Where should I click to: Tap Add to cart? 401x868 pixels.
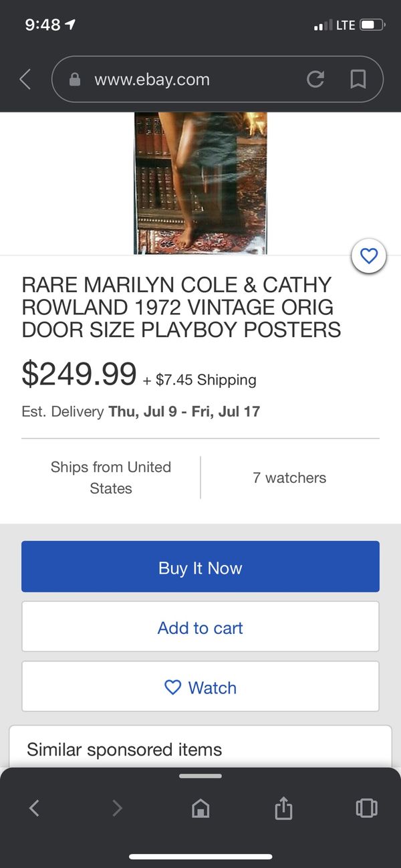tap(200, 627)
